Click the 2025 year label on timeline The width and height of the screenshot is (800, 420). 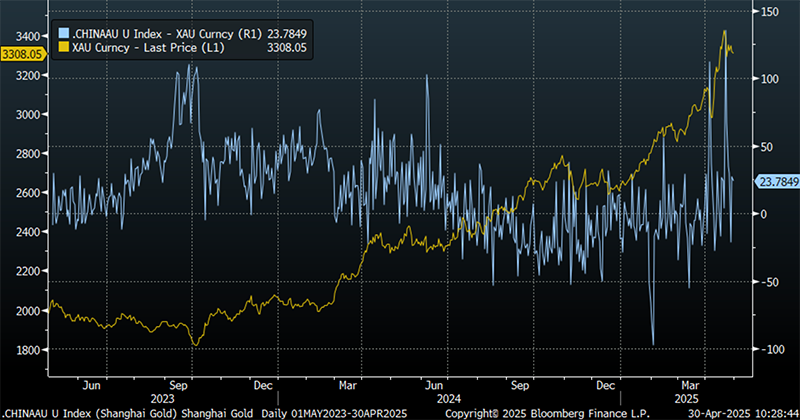(x=687, y=399)
